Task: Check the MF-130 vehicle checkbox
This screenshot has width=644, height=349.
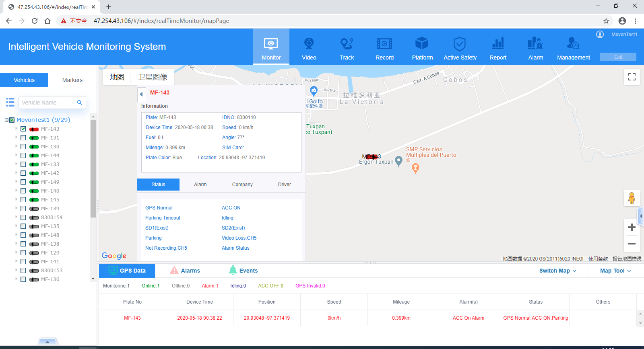Action: pyautogui.click(x=23, y=147)
